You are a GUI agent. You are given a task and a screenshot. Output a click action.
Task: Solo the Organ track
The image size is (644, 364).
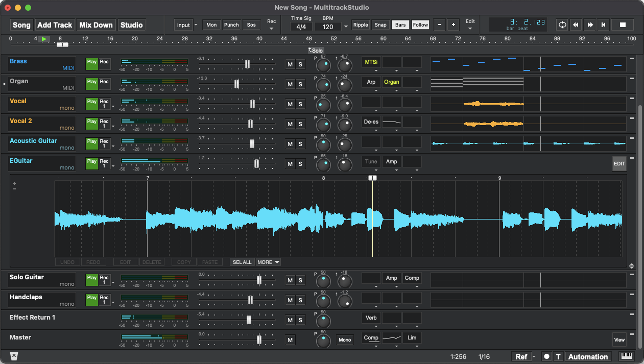click(x=300, y=84)
